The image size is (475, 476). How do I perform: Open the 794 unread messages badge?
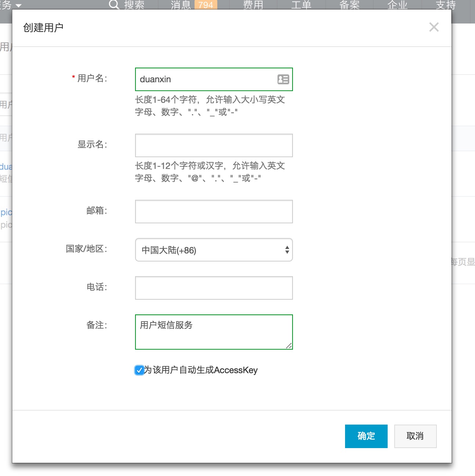coord(206,5)
